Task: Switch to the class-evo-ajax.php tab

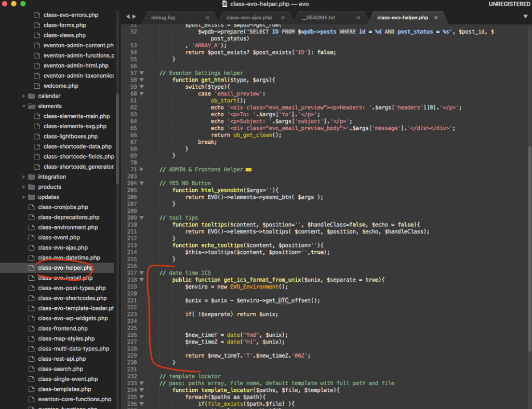Action: pos(249,18)
